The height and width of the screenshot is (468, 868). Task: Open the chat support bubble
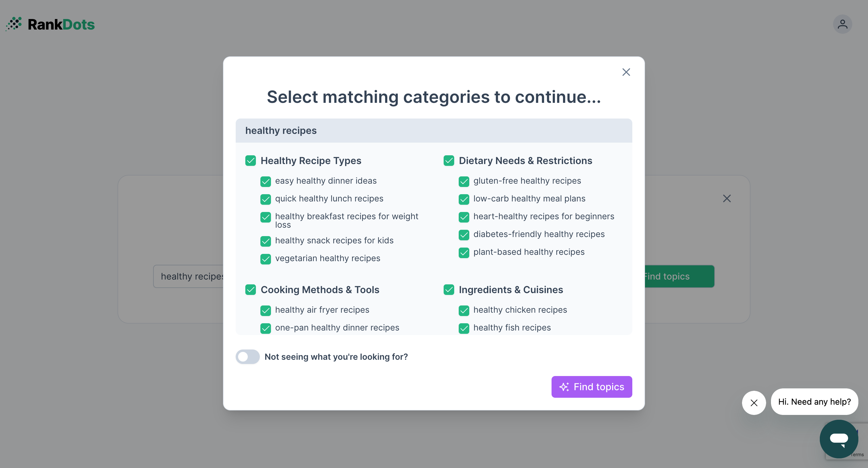pyautogui.click(x=839, y=439)
